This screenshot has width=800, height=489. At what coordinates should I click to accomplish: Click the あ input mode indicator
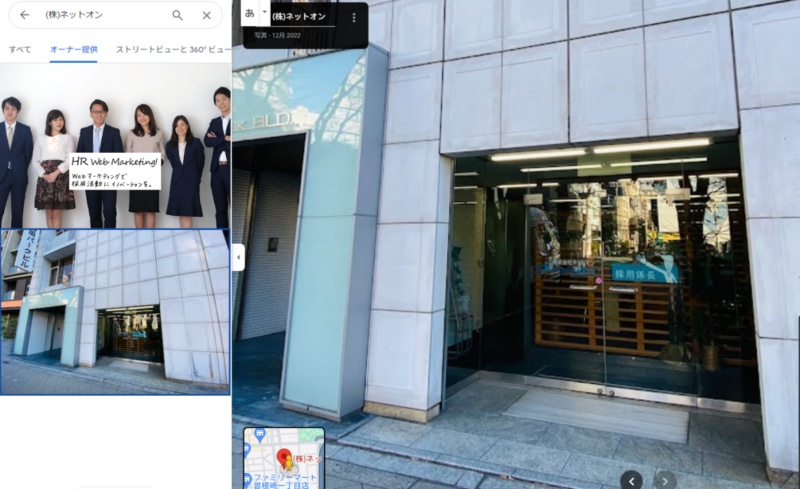click(x=250, y=14)
